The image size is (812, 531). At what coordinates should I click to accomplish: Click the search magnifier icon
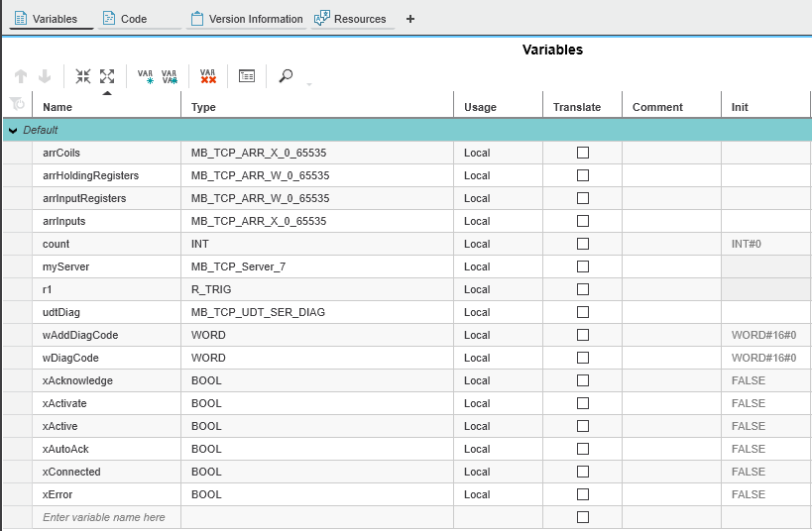pyautogui.click(x=286, y=76)
